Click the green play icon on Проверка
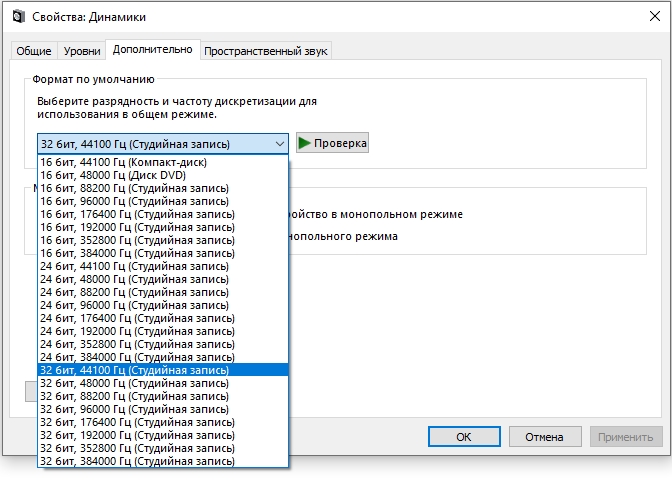 (x=304, y=144)
